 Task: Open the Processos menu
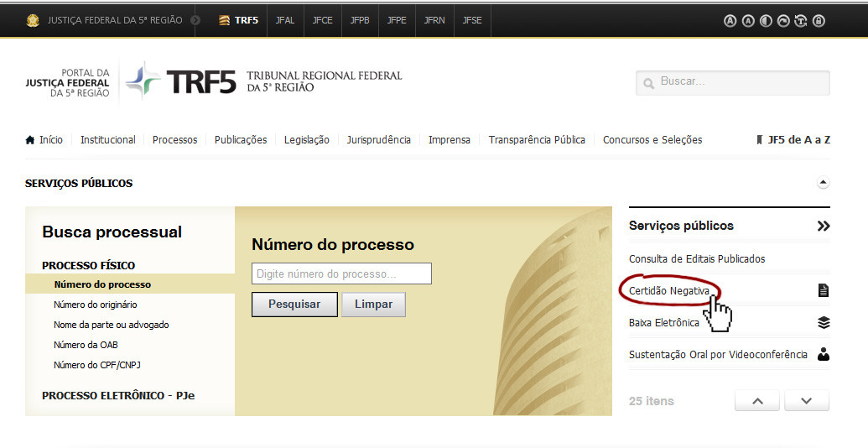(175, 139)
